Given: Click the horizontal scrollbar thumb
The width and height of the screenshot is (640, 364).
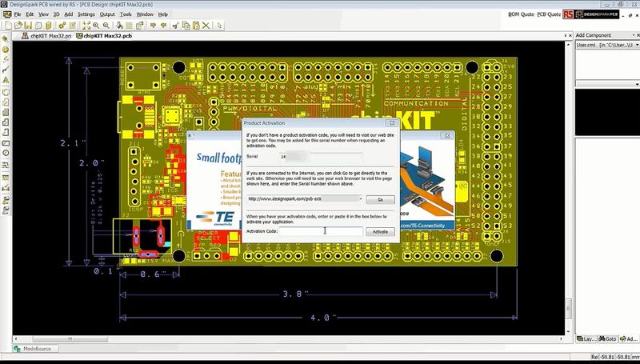Looking at the screenshot, I should click(70, 338).
